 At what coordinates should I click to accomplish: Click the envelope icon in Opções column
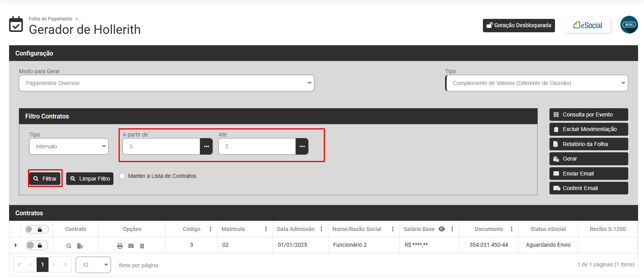tap(131, 246)
